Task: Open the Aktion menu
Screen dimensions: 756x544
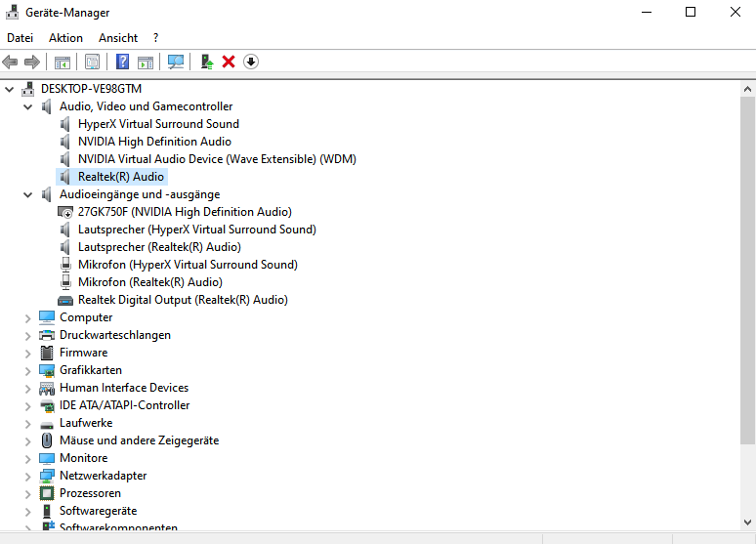Action: coord(65,38)
